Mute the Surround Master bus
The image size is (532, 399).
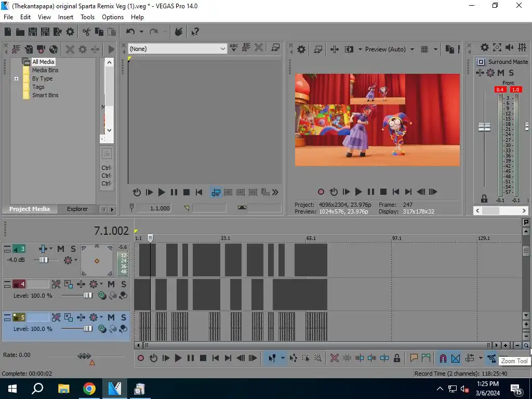[x=500, y=73]
